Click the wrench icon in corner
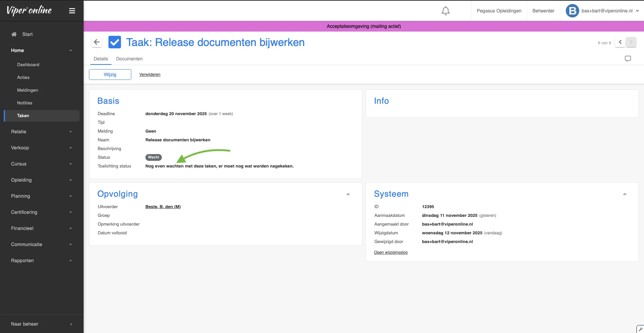The height and width of the screenshot is (333, 644). point(640,329)
